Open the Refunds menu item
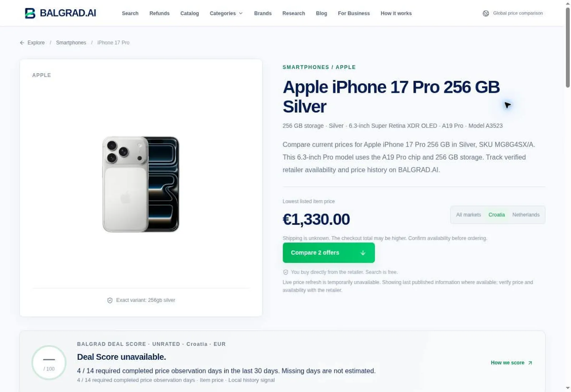The image size is (571, 392). (159, 14)
